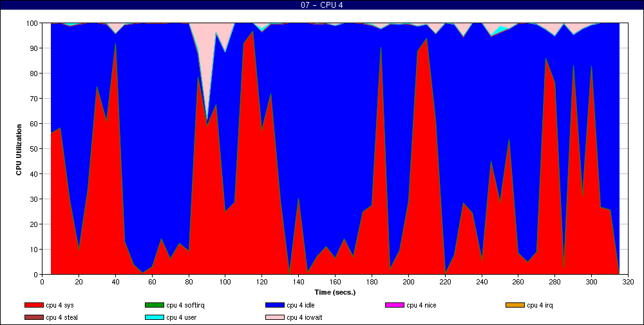The width and height of the screenshot is (644, 325).
Task: Click the green cpu 4 softirq legend swatch
Action: [x=155, y=305]
